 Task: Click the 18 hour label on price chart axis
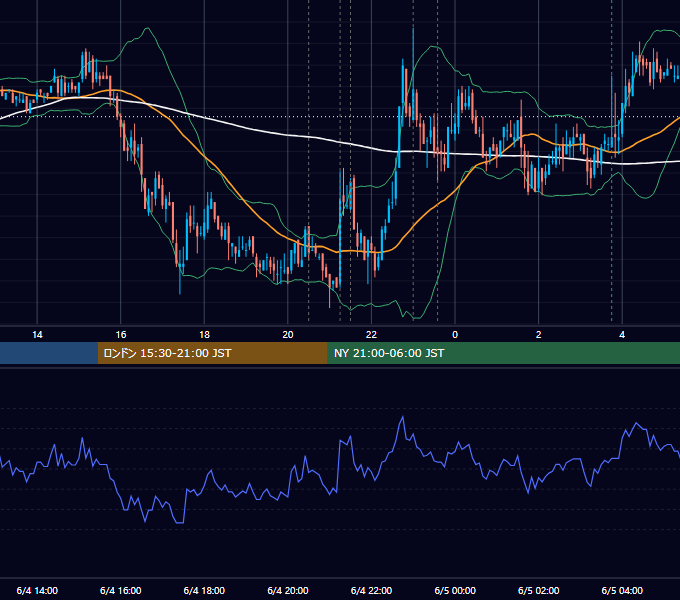[204, 335]
